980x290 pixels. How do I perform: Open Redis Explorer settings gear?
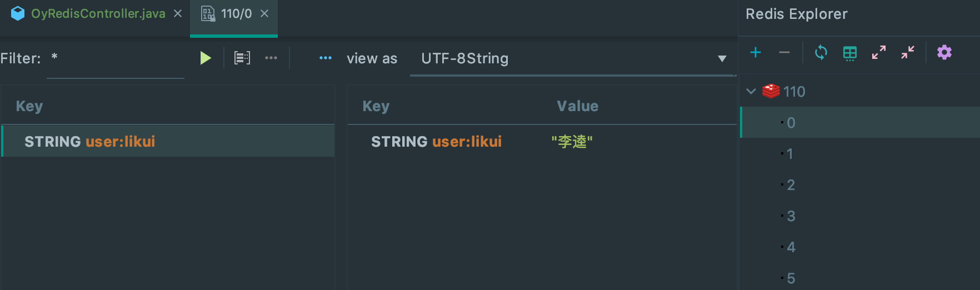[x=944, y=52]
